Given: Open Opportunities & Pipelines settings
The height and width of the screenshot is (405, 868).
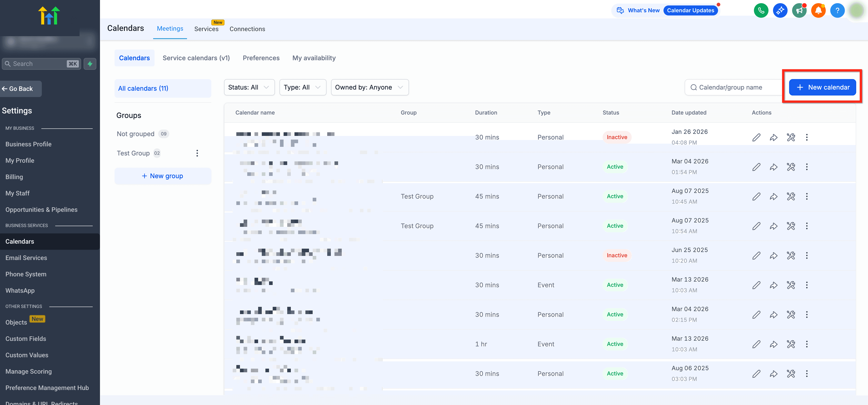Looking at the screenshot, I should coord(41,210).
